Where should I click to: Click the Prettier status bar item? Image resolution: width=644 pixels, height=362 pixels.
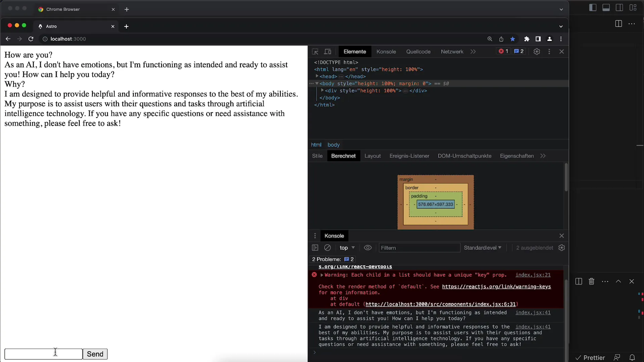[590, 358]
